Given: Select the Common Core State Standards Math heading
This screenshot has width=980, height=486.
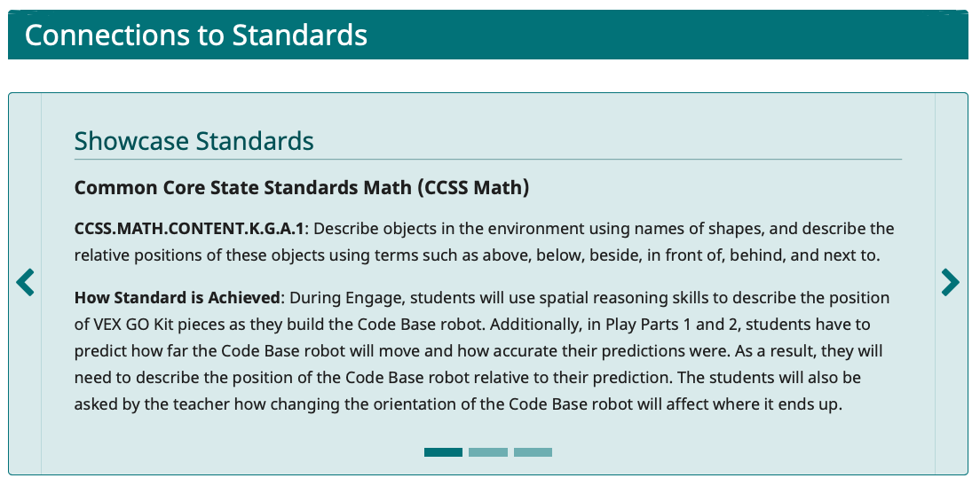Looking at the screenshot, I should pyautogui.click(x=302, y=188).
